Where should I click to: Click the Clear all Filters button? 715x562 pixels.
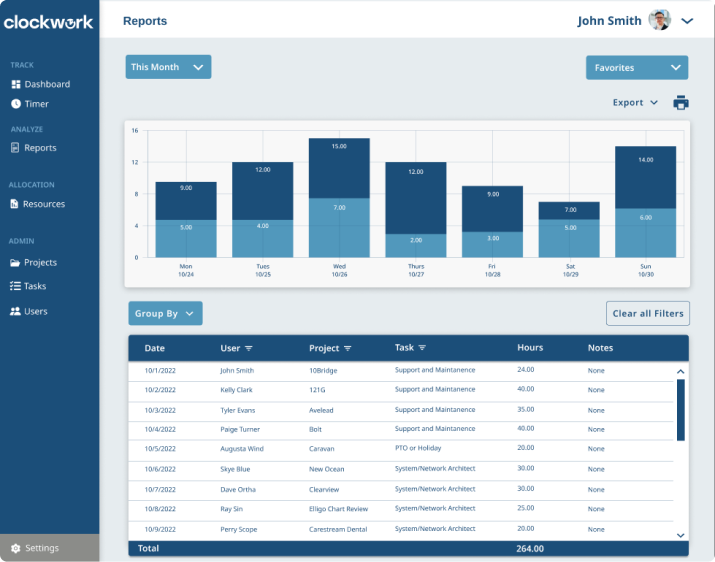pos(648,314)
